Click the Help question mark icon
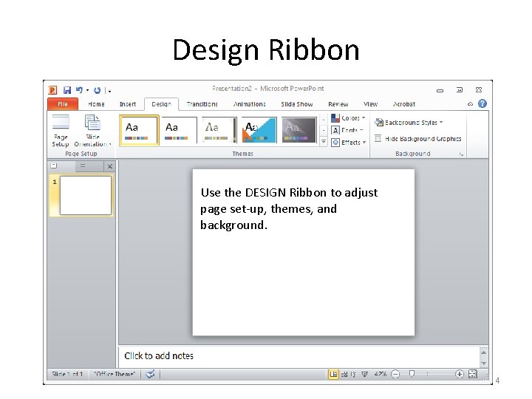 pos(482,103)
